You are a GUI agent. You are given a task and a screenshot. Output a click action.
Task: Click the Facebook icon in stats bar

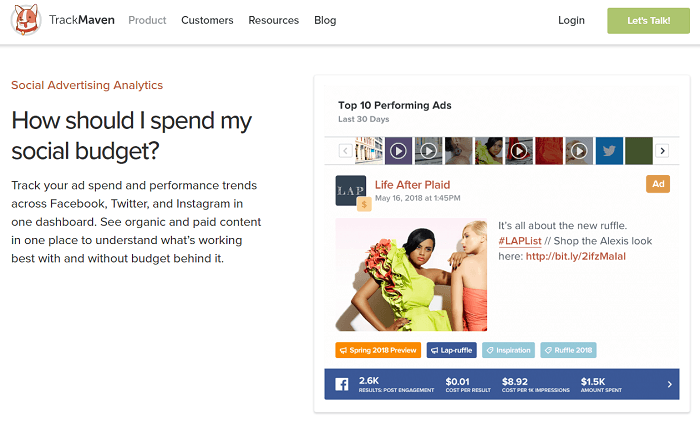coord(339,383)
